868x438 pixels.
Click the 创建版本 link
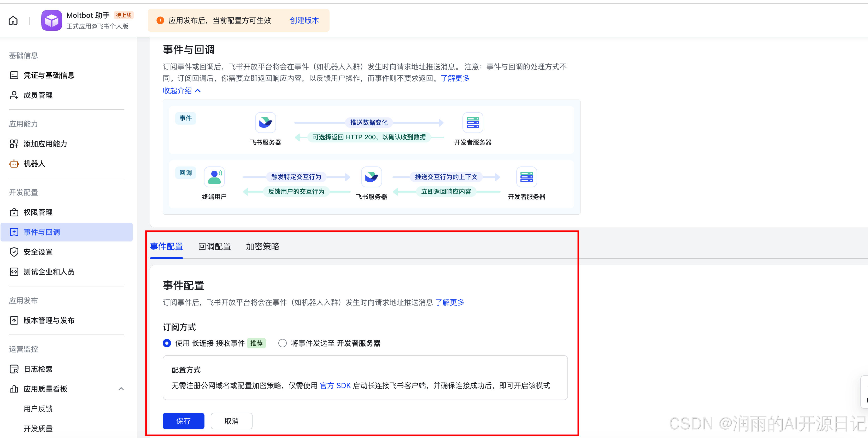(304, 20)
